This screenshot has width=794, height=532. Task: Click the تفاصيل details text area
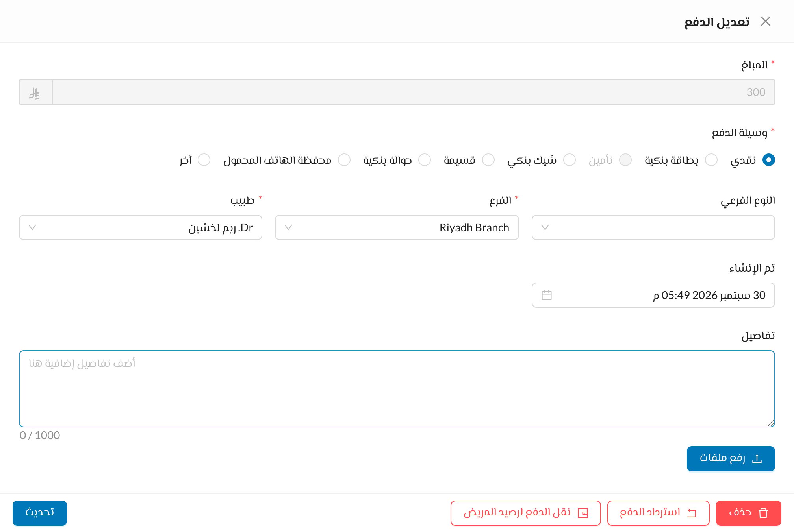[397, 389]
